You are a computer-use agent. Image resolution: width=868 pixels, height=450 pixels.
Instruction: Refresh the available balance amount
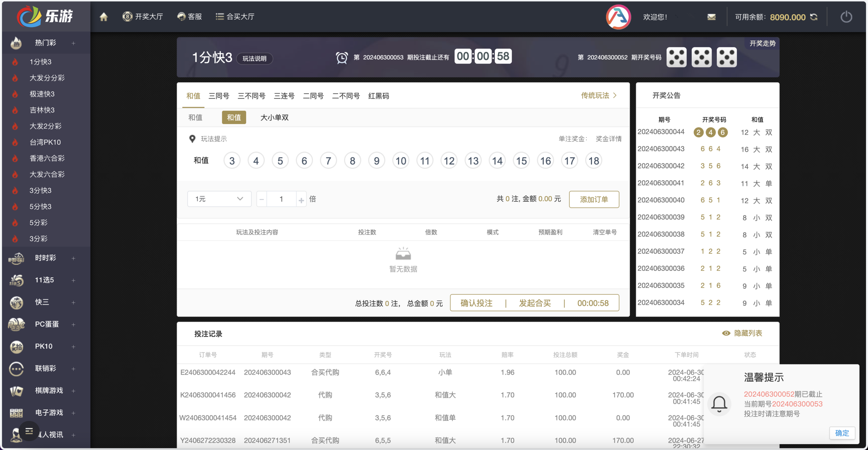point(814,17)
